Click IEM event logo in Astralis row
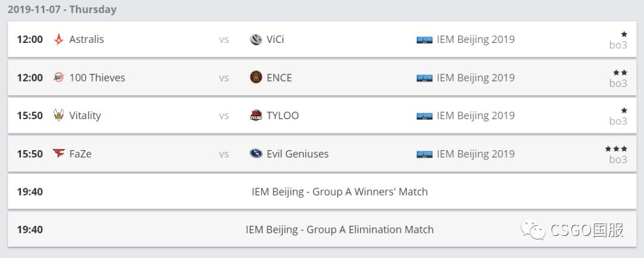Image resolution: width=644 pixels, height=258 pixels. (425, 40)
